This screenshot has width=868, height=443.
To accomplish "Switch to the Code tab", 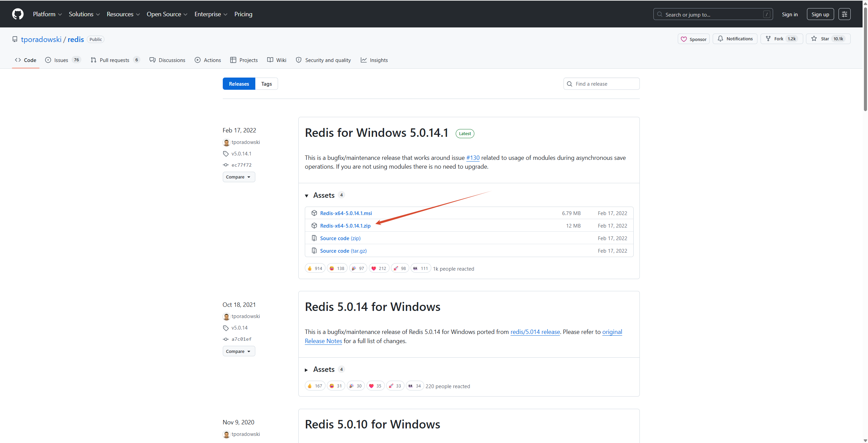I will 25,60.
